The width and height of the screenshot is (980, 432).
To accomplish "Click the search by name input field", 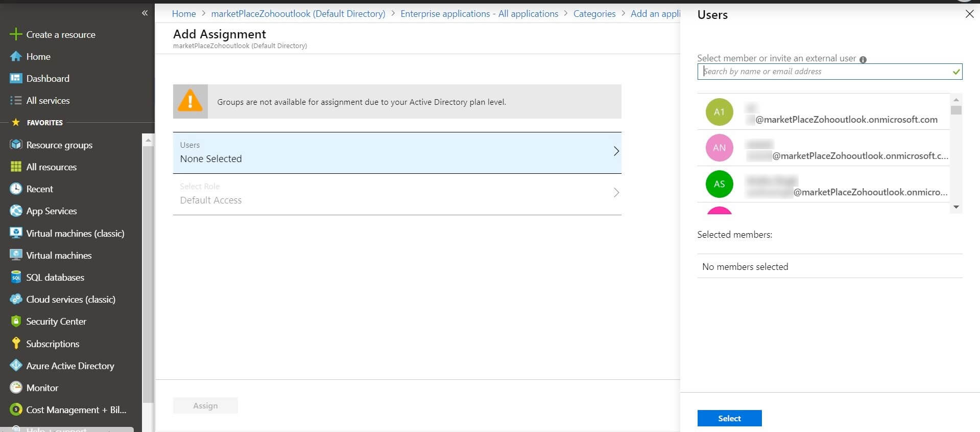I will point(825,72).
